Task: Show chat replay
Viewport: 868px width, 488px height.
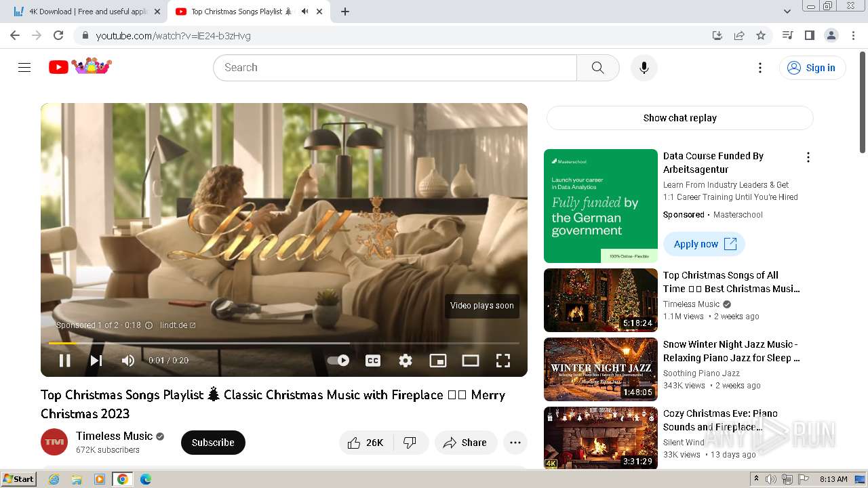Action: tap(680, 118)
